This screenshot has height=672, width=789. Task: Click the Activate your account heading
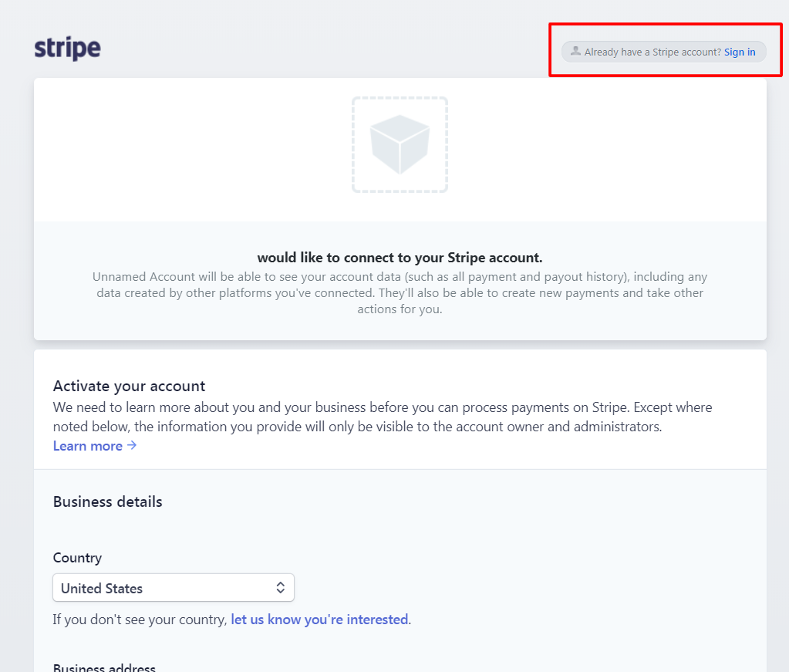point(130,386)
